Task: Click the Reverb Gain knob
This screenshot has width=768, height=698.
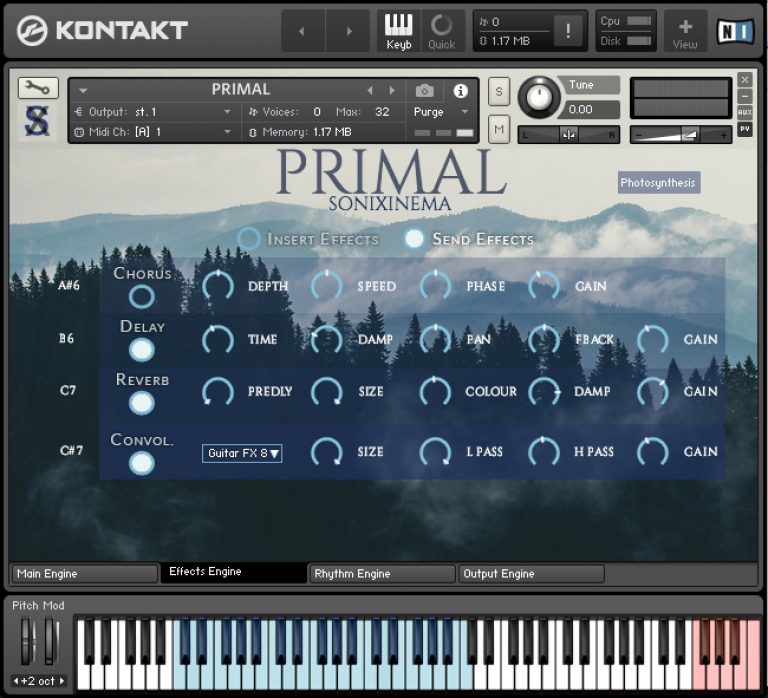Action: coord(653,391)
